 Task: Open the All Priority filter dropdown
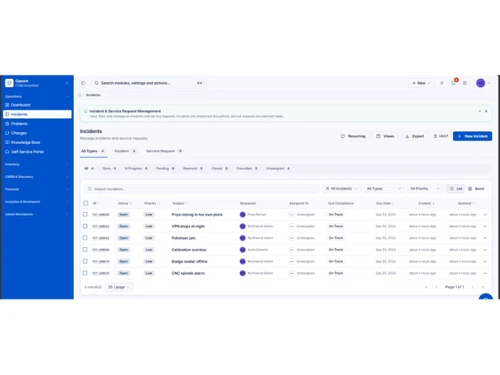pyautogui.click(x=425, y=189)
